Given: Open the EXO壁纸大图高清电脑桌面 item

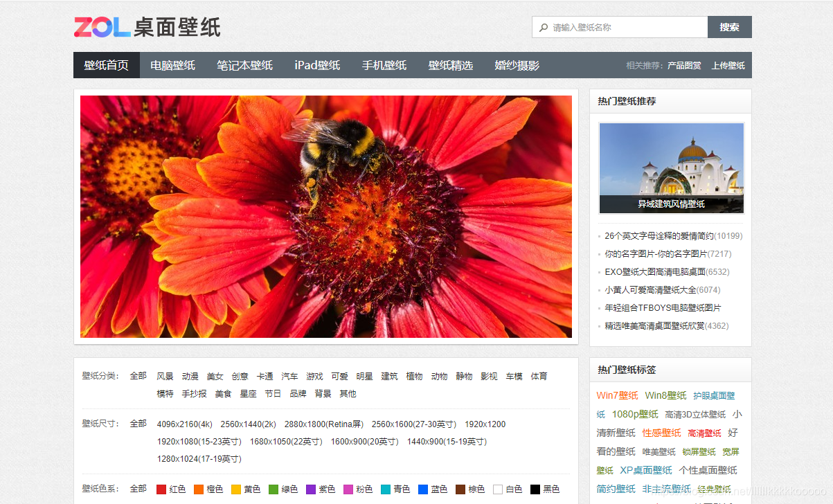Looking at the screenshot, I should 654,271.
